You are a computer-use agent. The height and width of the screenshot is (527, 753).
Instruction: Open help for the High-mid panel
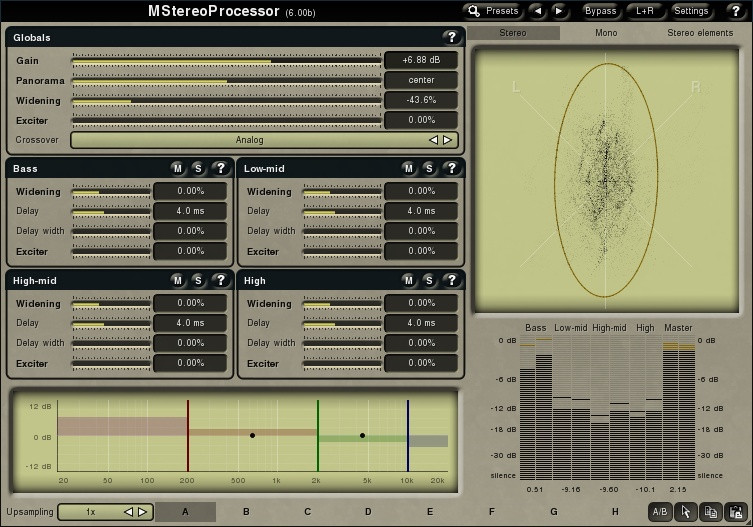[x=220, y=281]
